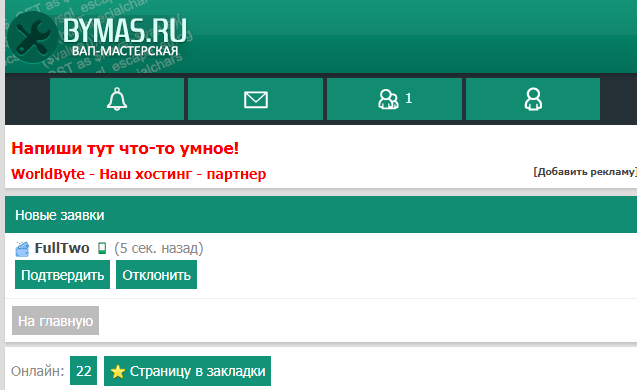Click BYMAS.RU site title text
The image size is (637, 390).
125,30
